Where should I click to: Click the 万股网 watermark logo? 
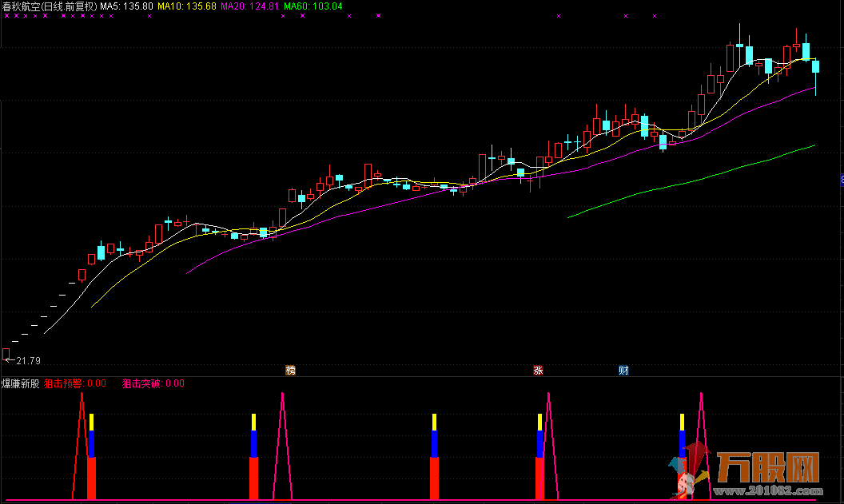pyautogui.click(x=769, y=467)
